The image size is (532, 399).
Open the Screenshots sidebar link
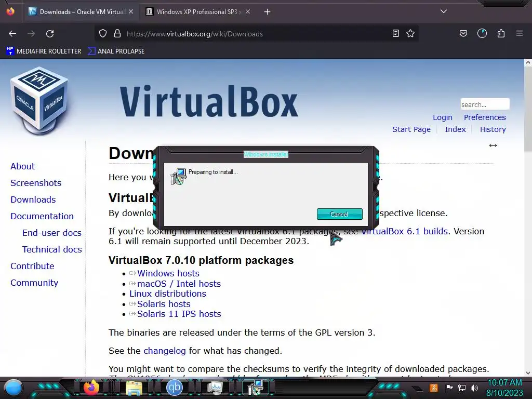coord(36,183)
